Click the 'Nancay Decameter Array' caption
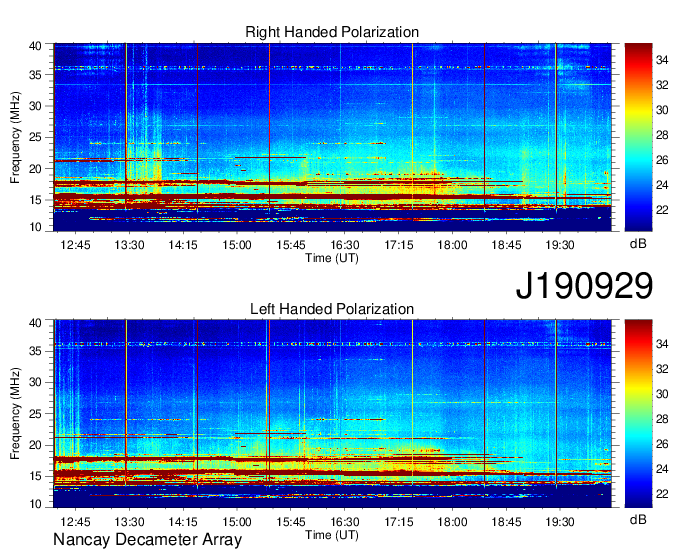 pyautogui.click(x=147, y=540)
